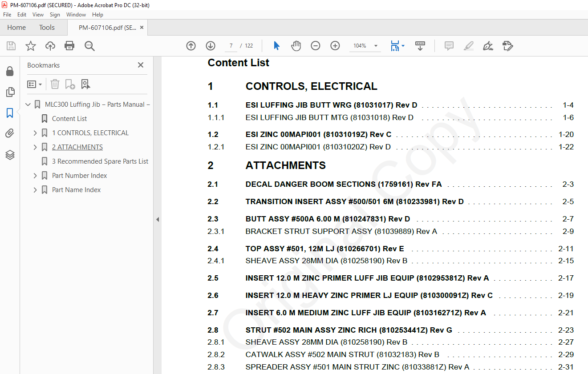Expand the Part Number Index bookmark

[x=36, y=176]
